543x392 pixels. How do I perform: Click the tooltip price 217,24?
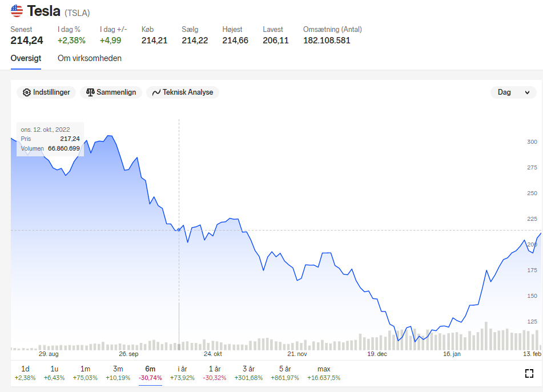coord(70,139)
